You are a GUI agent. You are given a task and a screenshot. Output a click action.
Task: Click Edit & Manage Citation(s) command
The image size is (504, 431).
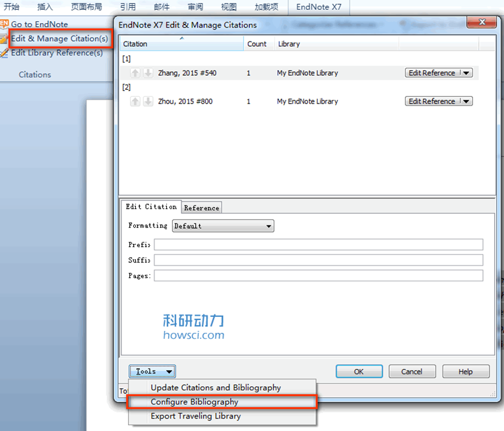pyautogui.click(x=59, y=38)
